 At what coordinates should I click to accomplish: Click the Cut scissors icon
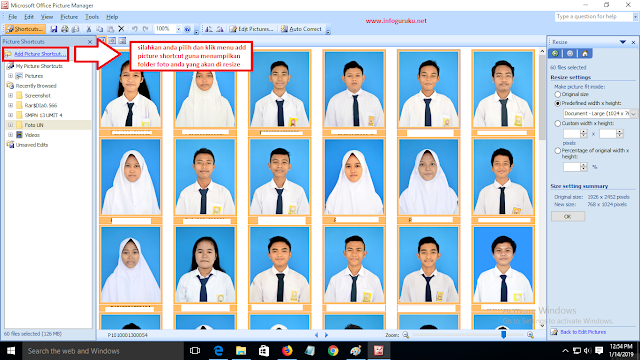[x=89, y=29]
